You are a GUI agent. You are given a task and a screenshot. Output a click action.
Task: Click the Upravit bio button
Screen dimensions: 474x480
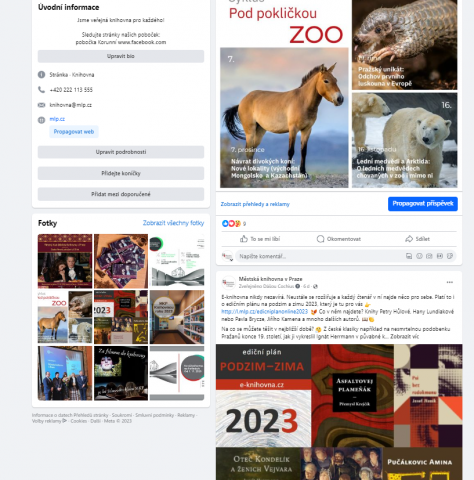(x=121, y=56)
